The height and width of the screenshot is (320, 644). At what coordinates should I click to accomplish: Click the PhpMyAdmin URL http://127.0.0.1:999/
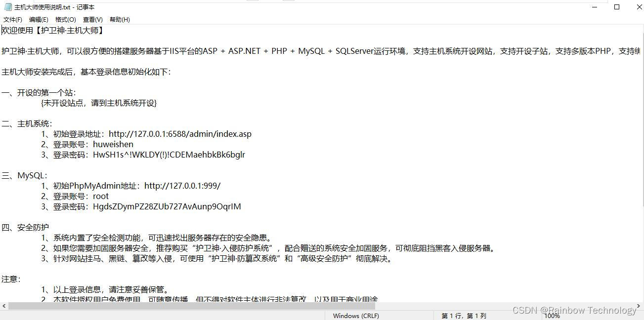[182, 186]
